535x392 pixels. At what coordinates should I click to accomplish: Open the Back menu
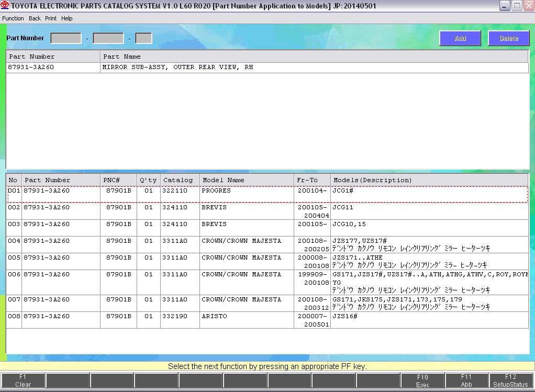35,18
